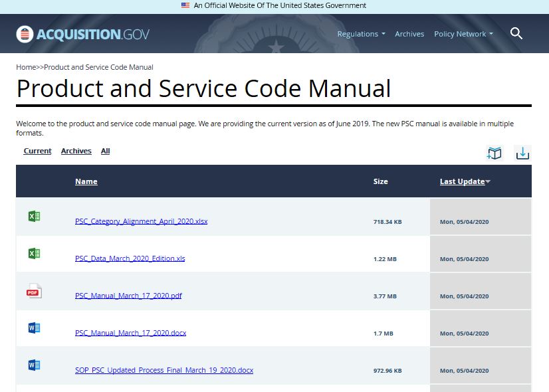
Task: Click the add-to-book icon
Action: (x=494, y=153)
